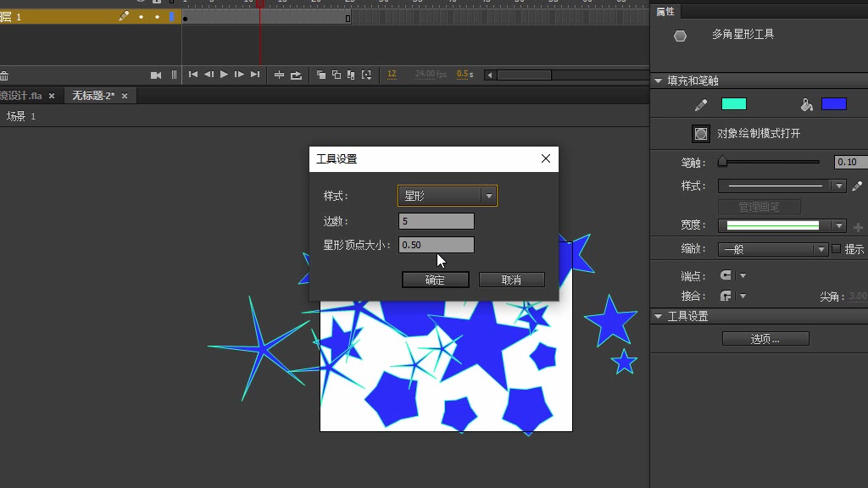Switch to the 无标题-2 document tab

pyautogui.click(x=93, y=96)
